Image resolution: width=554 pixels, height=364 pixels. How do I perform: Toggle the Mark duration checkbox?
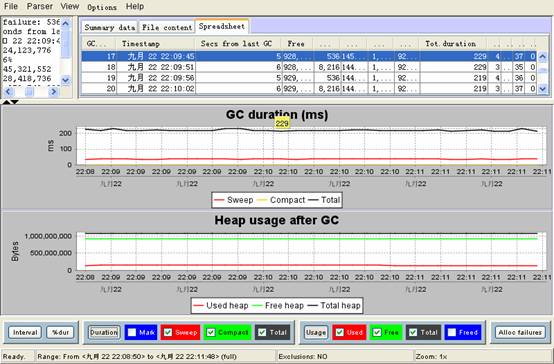(132, 333)
